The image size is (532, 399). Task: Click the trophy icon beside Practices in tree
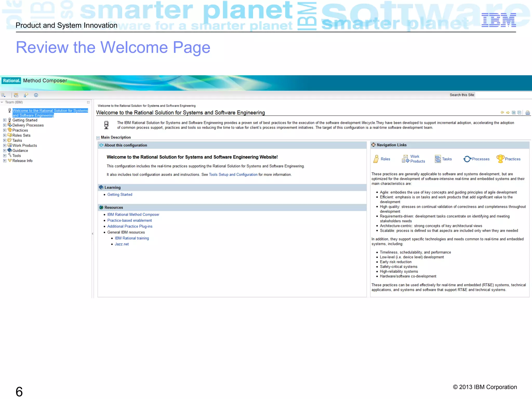pos(10,130)
